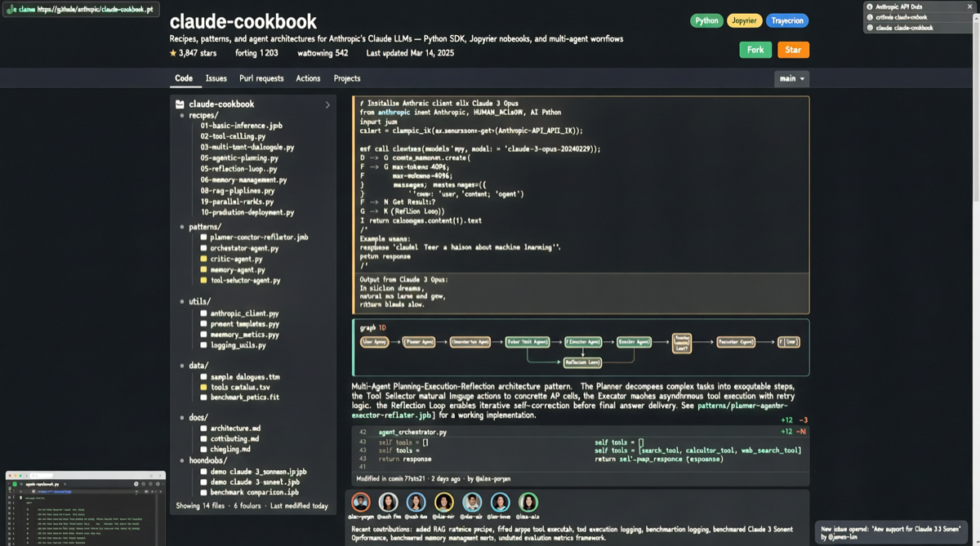Click the yellow icon of memory-agent.py
Image resolution: width=980 pixels, height=546 pixels.
203,269
